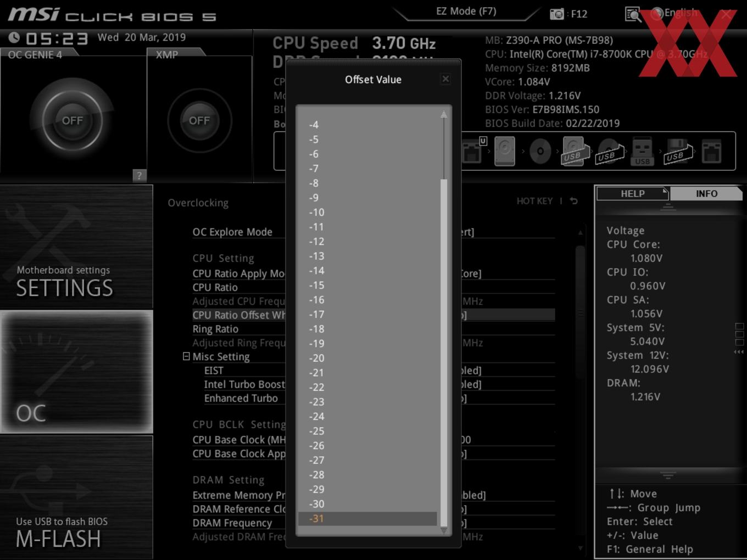Switch to the HELP tab
The height and width of the screenshot is (560, 747).
633,194
